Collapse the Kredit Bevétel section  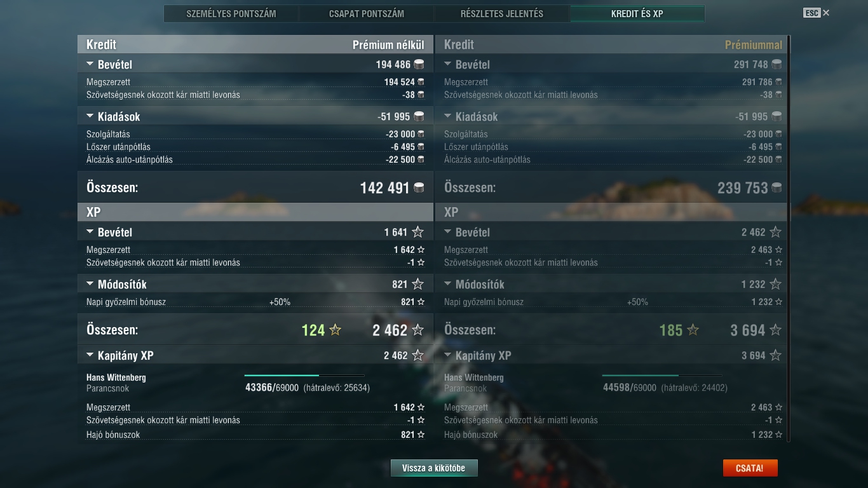point(90,64)
